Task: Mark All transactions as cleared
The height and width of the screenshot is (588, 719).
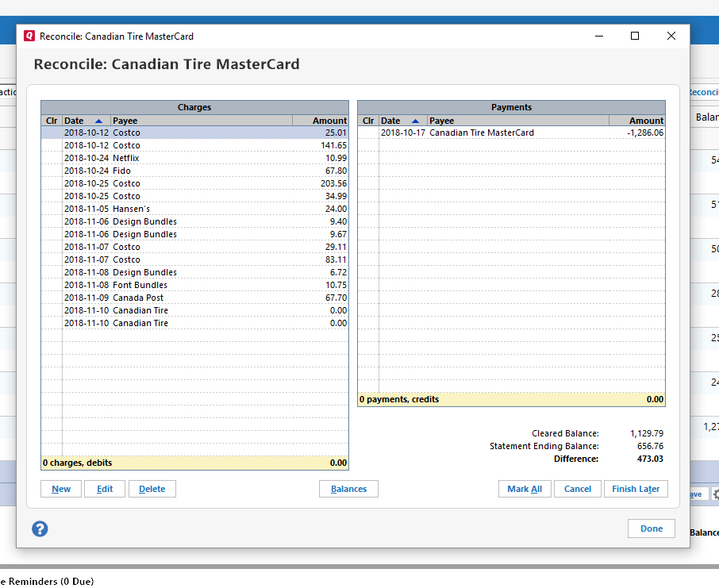Action: tap(525, 489)
